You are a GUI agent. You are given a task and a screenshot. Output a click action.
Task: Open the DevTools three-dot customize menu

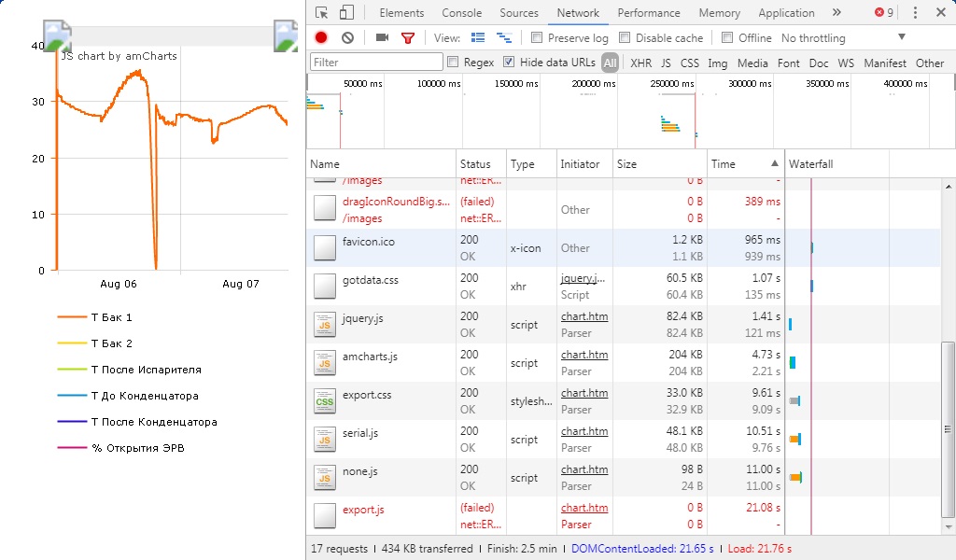(915, 13)
